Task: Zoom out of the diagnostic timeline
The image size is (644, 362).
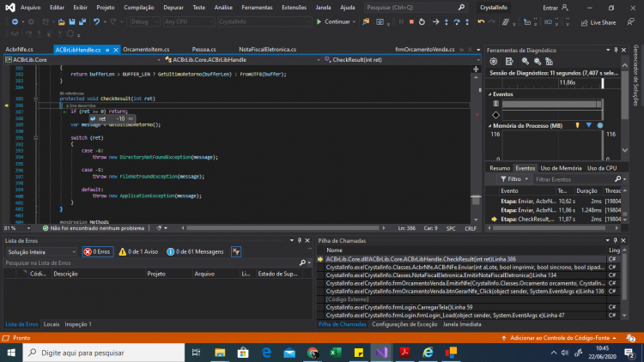Action: click(x=538, y=62)
